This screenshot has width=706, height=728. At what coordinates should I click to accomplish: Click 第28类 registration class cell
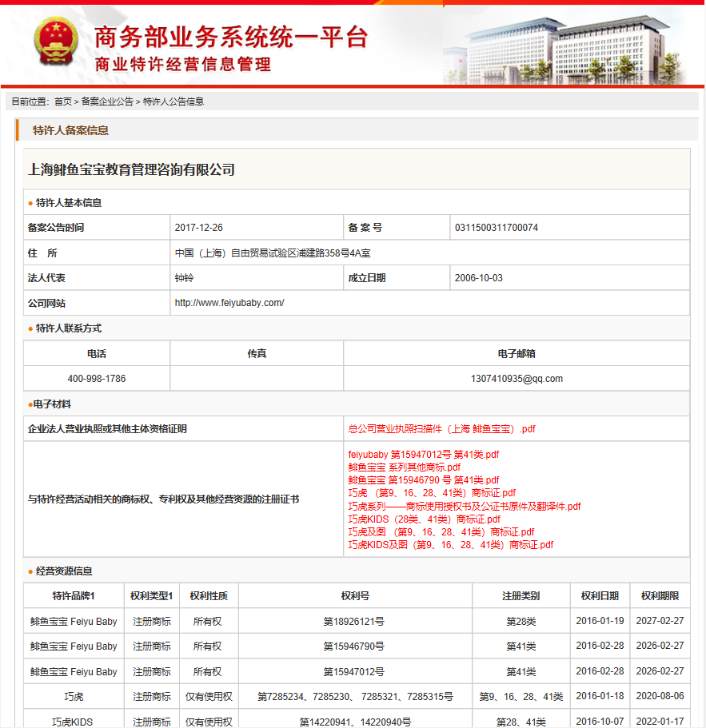coord(521,621)
